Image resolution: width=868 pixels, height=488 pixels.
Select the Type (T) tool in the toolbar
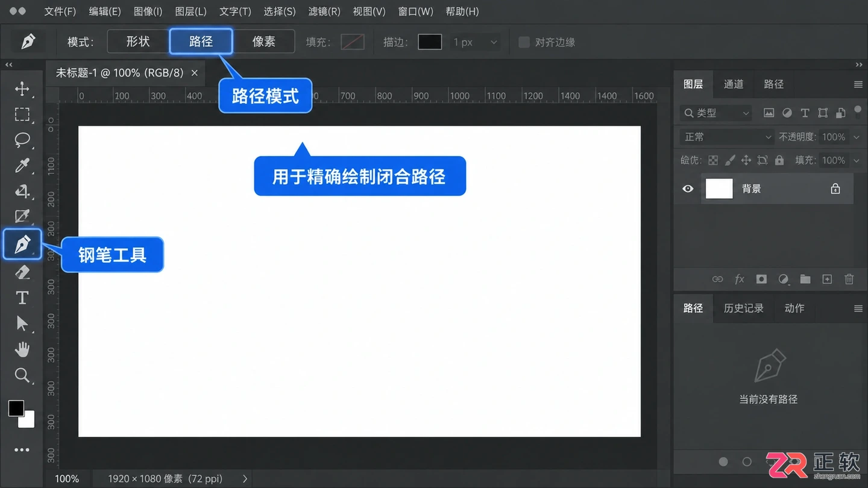point(22,298)
